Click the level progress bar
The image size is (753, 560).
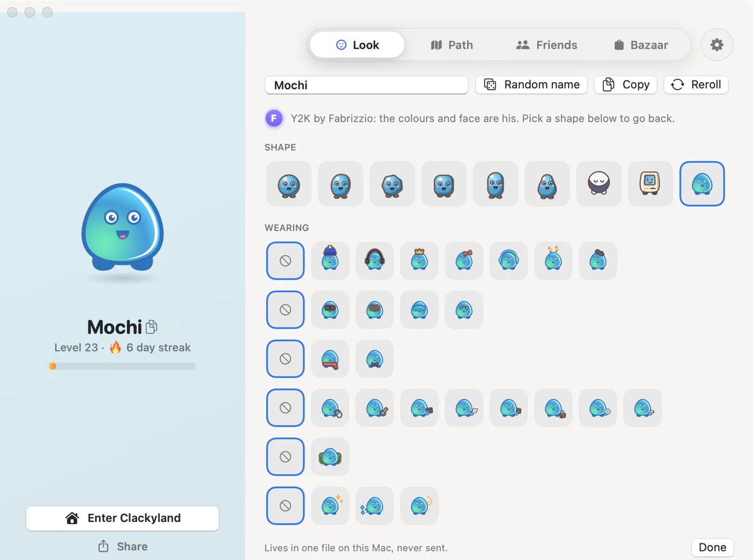point(123,366)
